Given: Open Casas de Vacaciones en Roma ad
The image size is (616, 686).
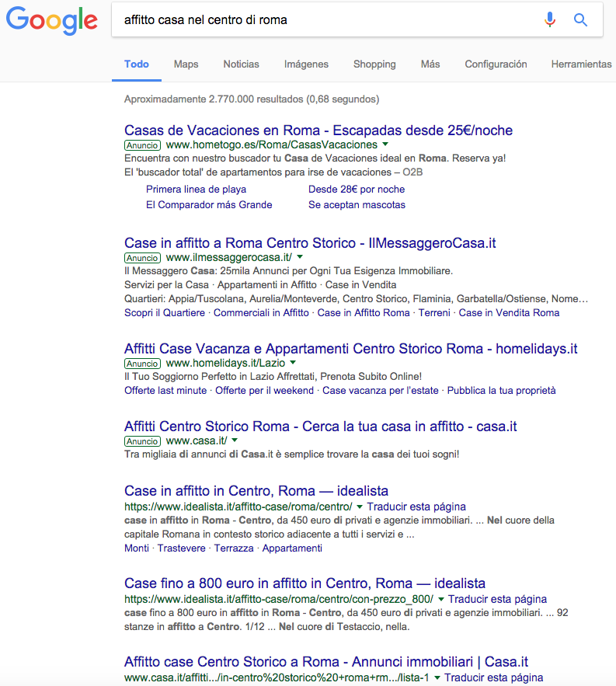Looking at the screenshot, I should pos(318,131).
